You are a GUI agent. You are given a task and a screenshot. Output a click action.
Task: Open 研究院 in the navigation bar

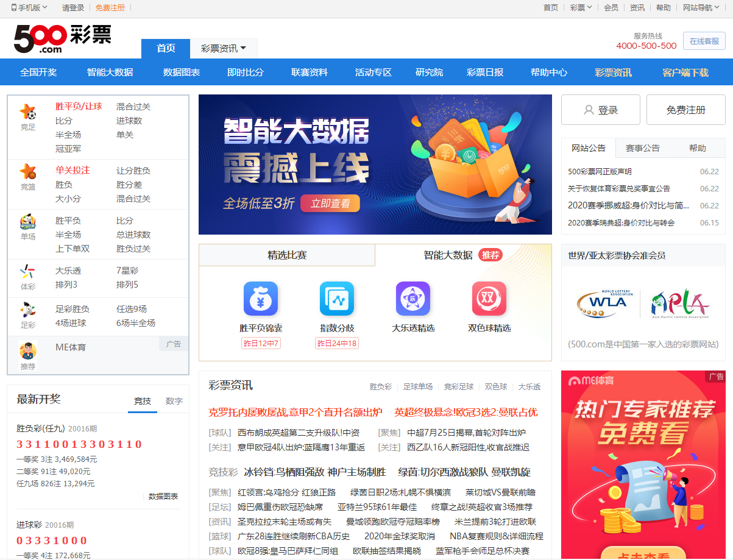pos(430,72)
